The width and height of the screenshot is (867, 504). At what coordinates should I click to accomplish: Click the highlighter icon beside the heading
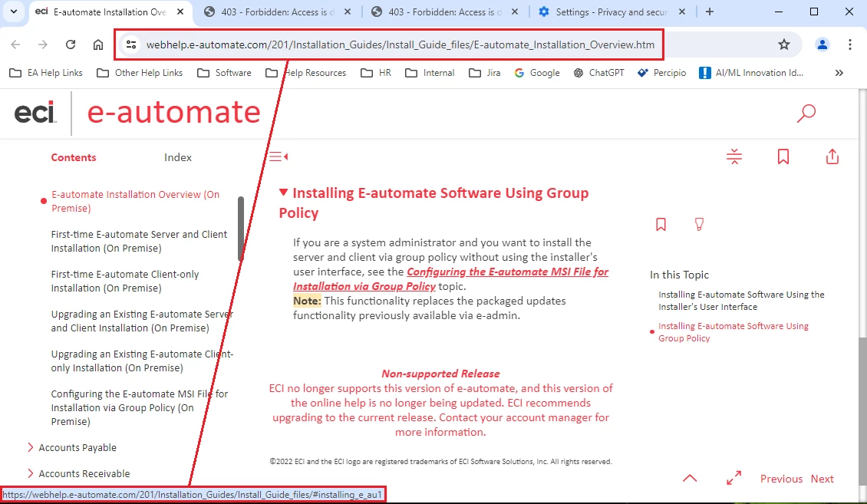[x=699, y=224]
